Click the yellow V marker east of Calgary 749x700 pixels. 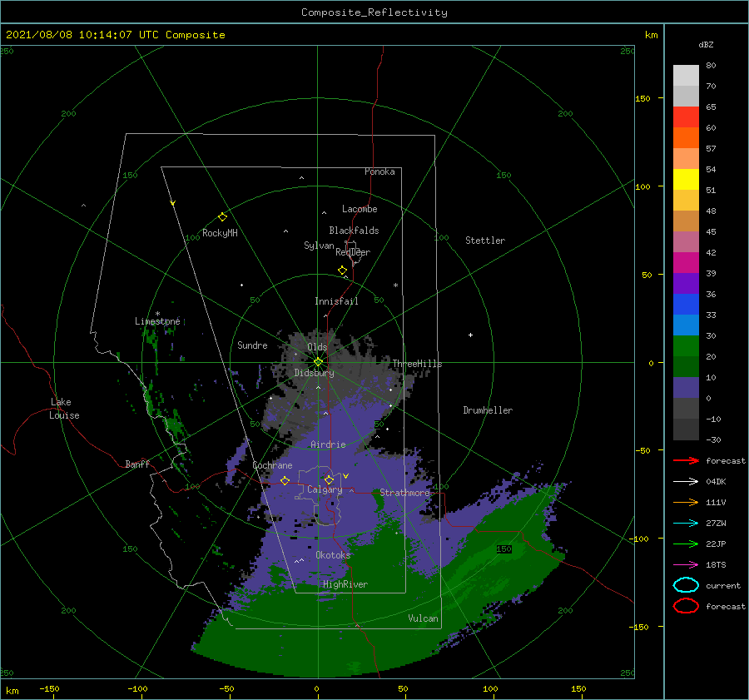click(x=345, y=476)
